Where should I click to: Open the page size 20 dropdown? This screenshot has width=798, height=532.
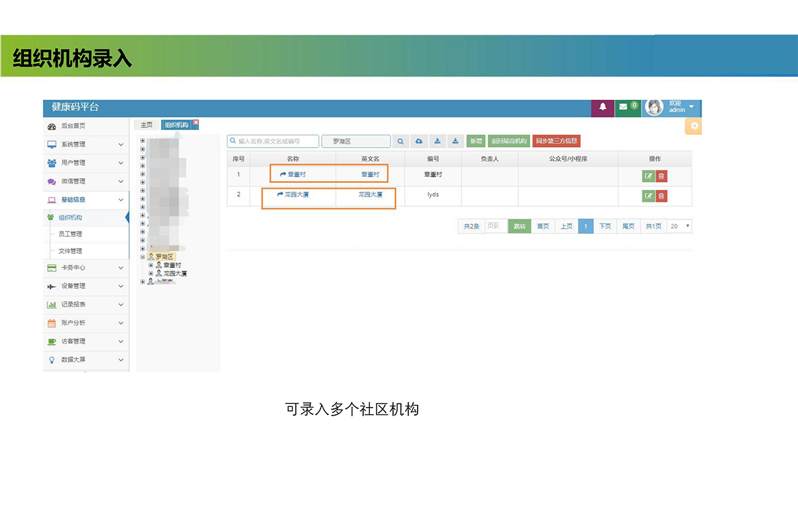(x=680, y=226)
